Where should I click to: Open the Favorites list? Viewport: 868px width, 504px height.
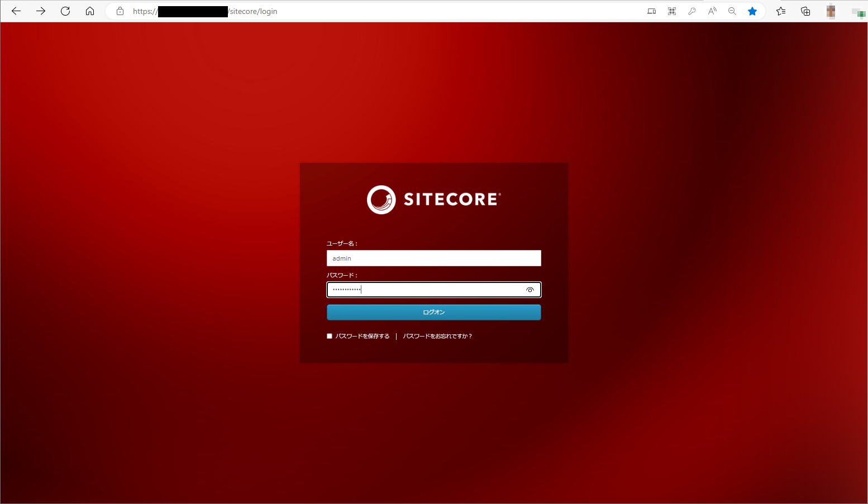[x=781, y=11]
